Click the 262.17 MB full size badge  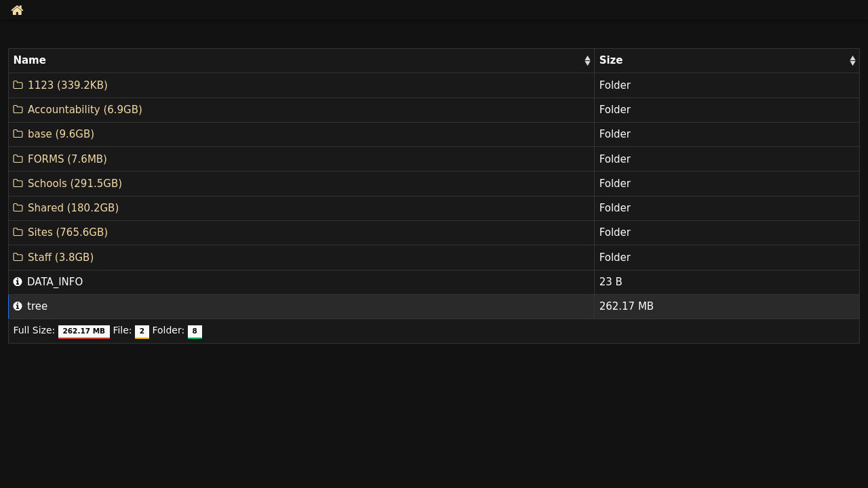pos(84,331)
